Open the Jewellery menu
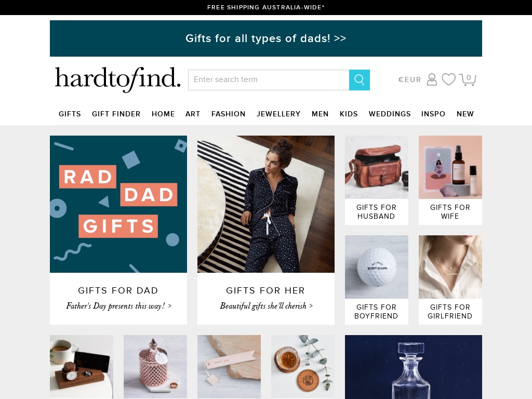Viewport: 532px width, 399px height. 278,114
